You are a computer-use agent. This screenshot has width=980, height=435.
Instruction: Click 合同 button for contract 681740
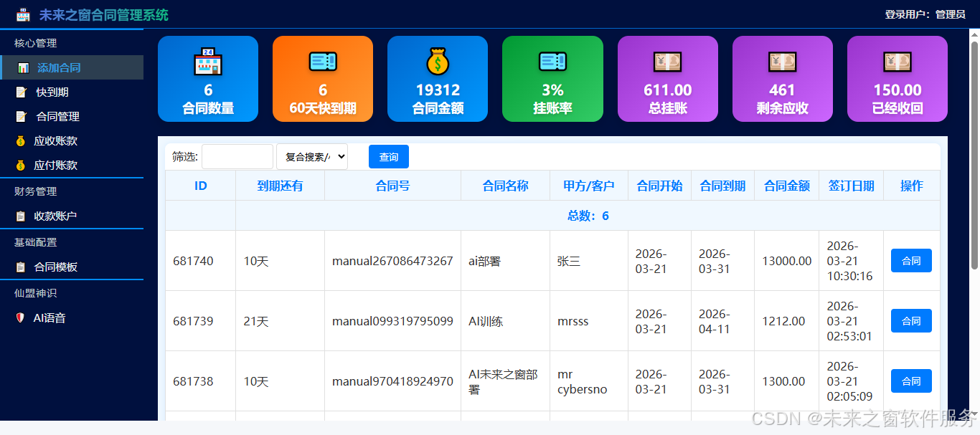coord(911,261)
